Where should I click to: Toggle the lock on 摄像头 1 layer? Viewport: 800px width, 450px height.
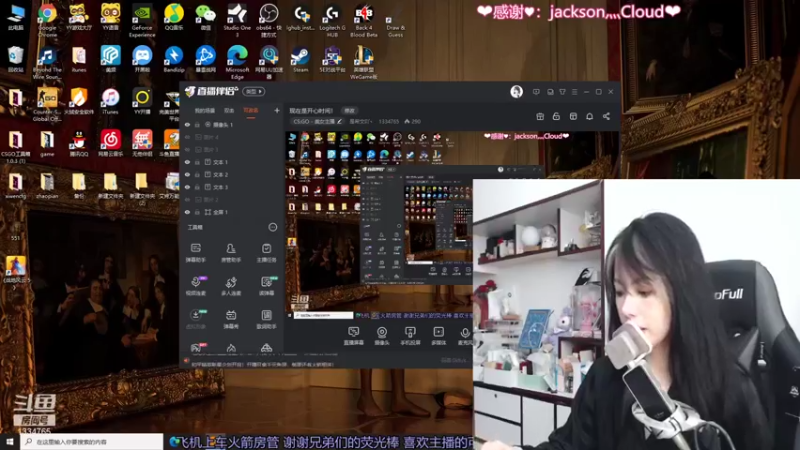197,124
